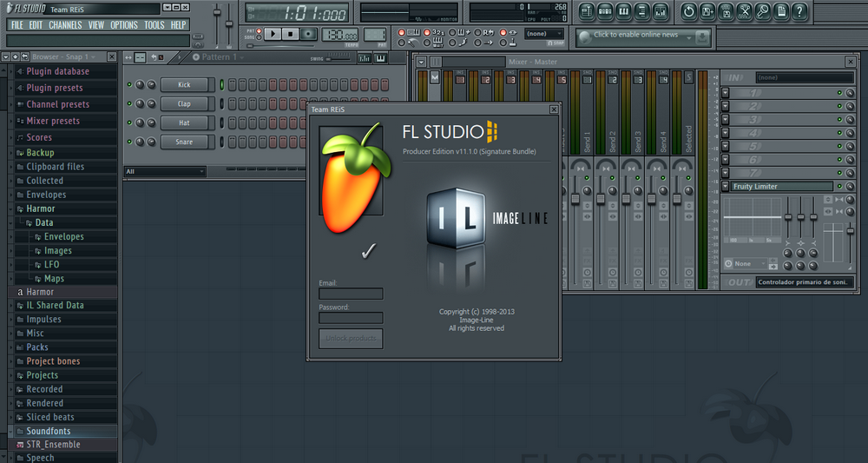Show the Browser window toolbar icon

pos(641,11)
